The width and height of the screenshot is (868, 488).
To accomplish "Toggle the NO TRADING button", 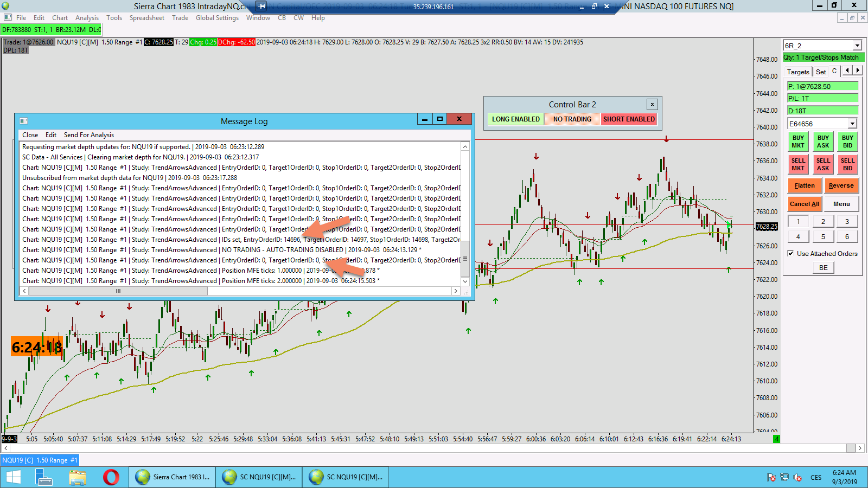I will [x=572, y=119].
